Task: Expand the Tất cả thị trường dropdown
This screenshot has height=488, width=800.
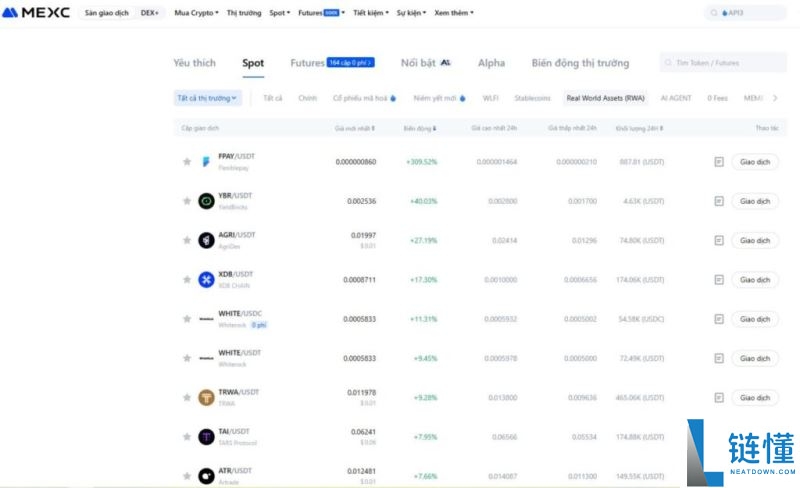Action: point(207,98)
